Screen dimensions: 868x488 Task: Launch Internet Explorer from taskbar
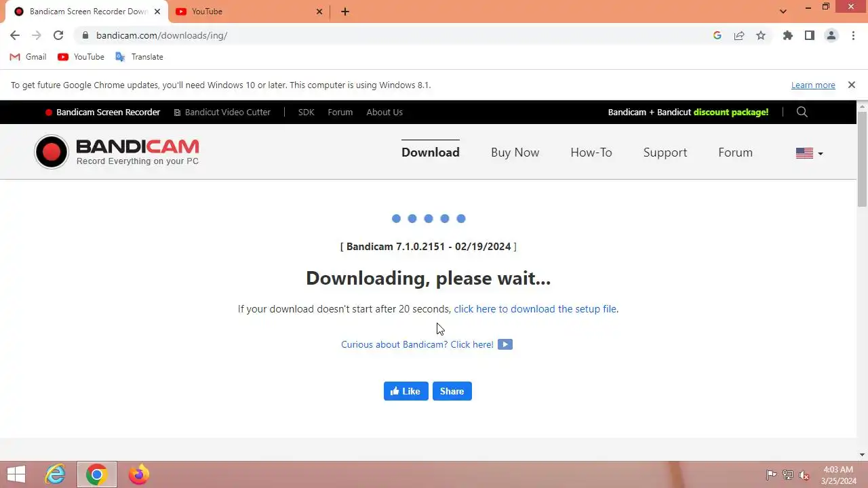(56, 474)
